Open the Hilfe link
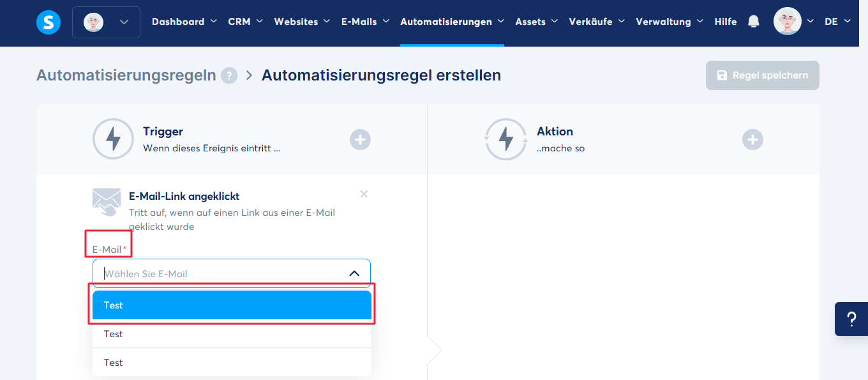The width and height of the screenshot is (868, 380). pyautogui.click(x=726, y=22)
